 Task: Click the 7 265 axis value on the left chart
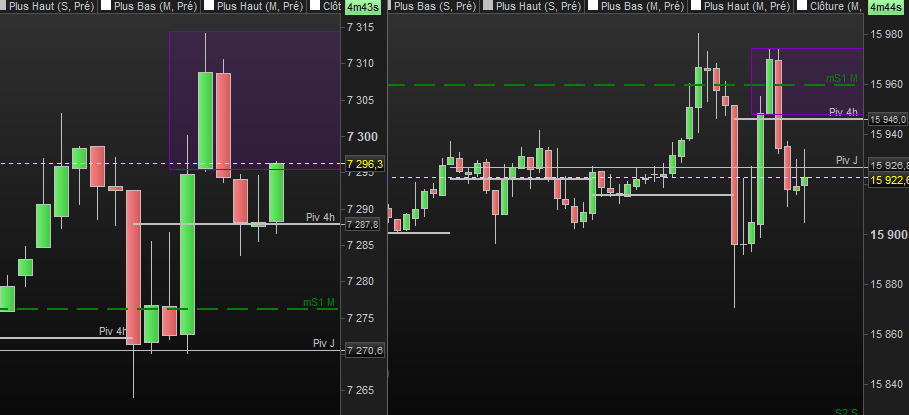click(359, 390)
